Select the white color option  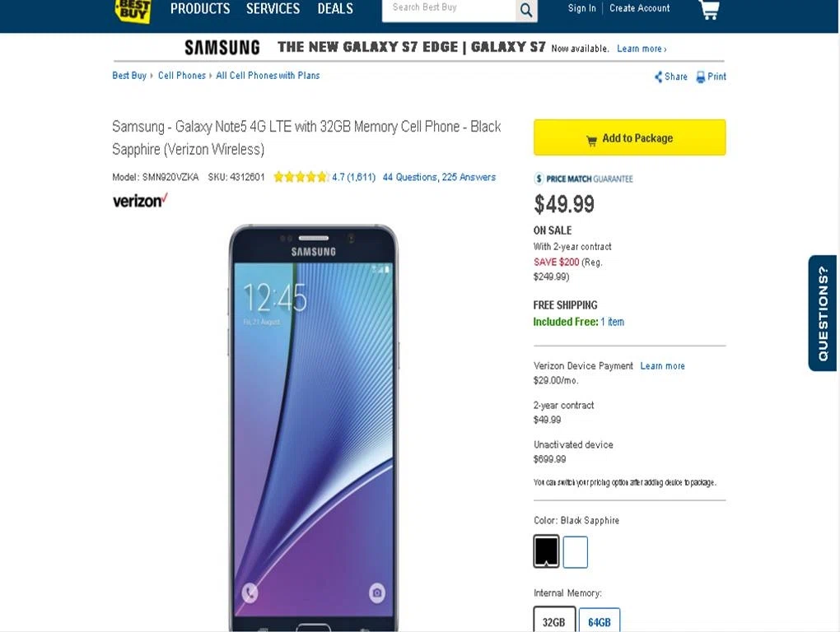(576, 551)
